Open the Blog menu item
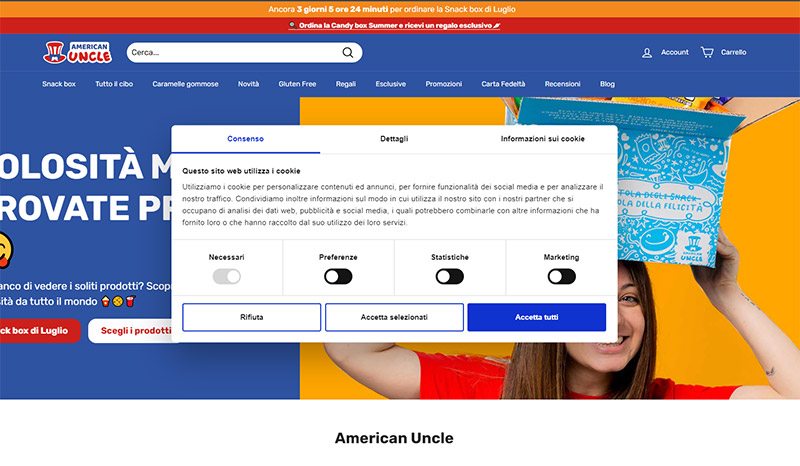 [x=607, y=84]
